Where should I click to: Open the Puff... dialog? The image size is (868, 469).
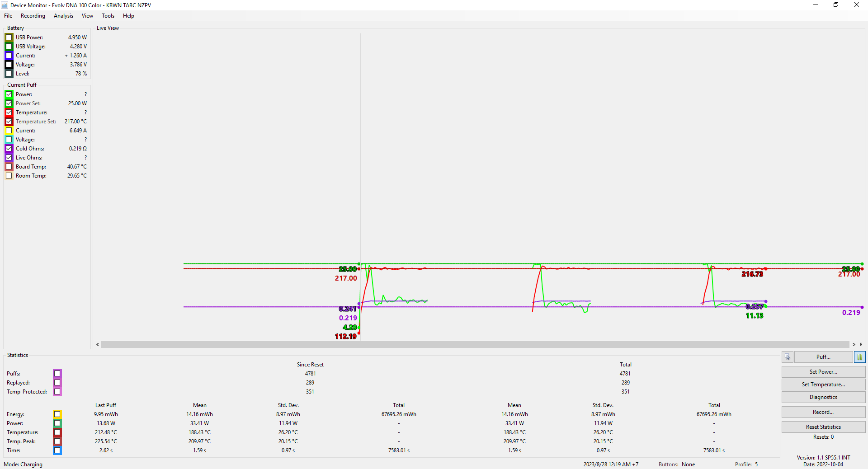(823, 357)
